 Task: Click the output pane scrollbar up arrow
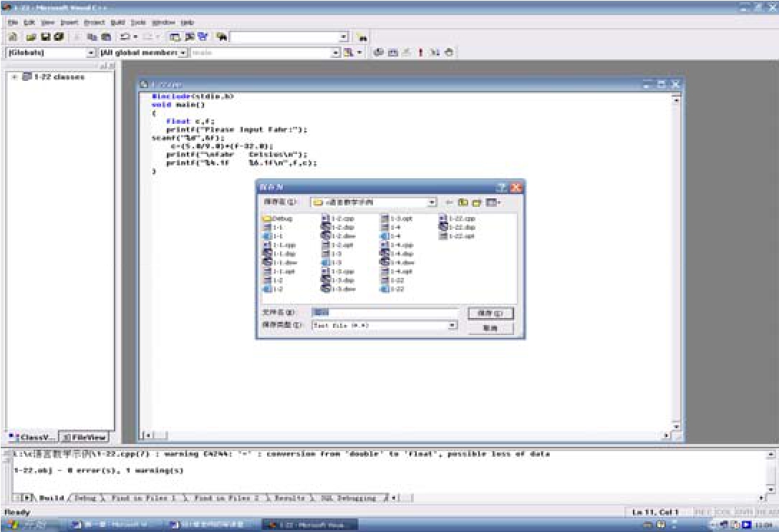point(770,455)
